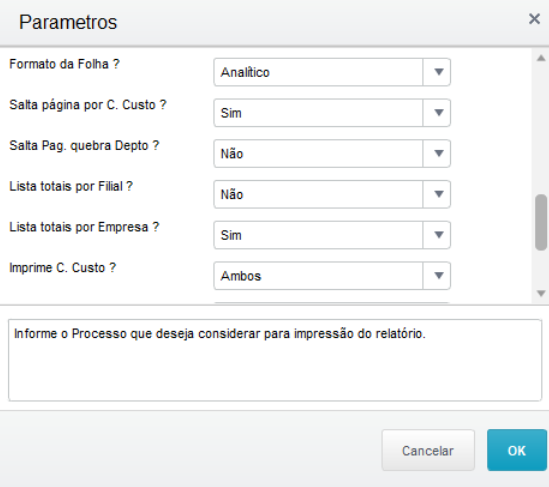Expand the Lista totais por Filial dropdown arrow

(x=437, y=194)
